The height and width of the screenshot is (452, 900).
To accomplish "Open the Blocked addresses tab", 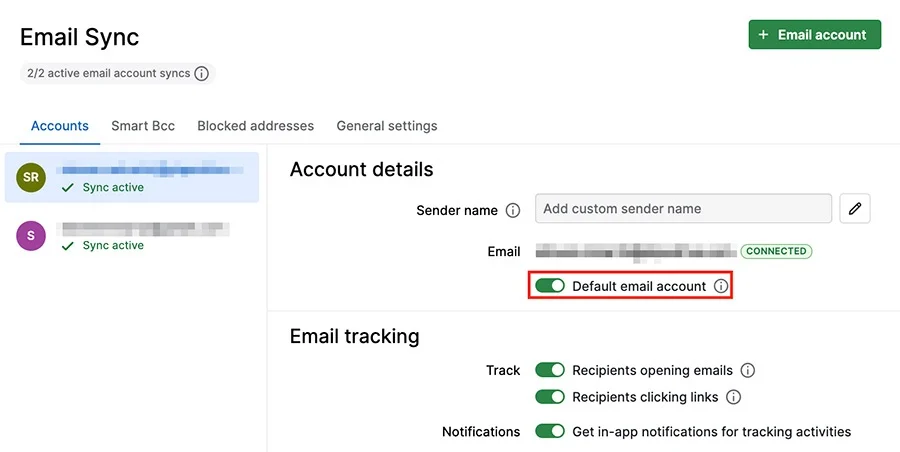I will (x=255, y=126).
